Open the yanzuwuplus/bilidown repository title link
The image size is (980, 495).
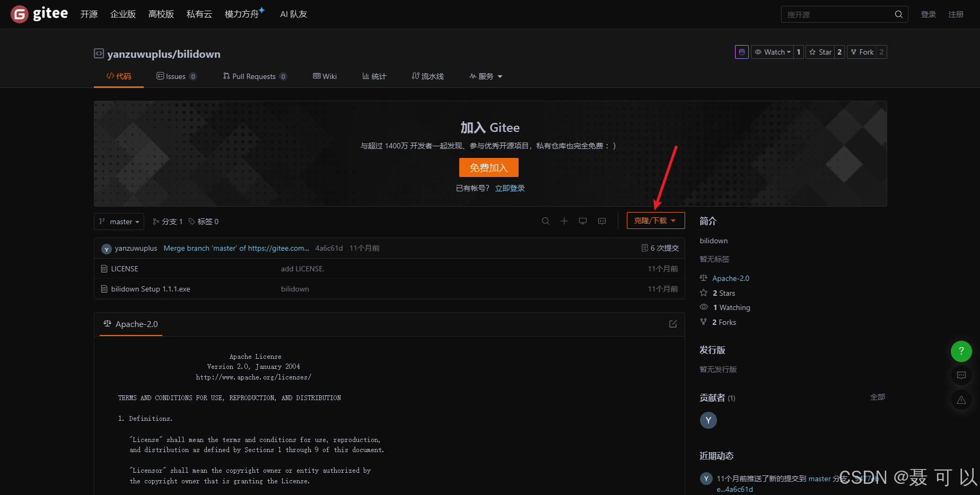pyautogui.click(x=164, y=54)
